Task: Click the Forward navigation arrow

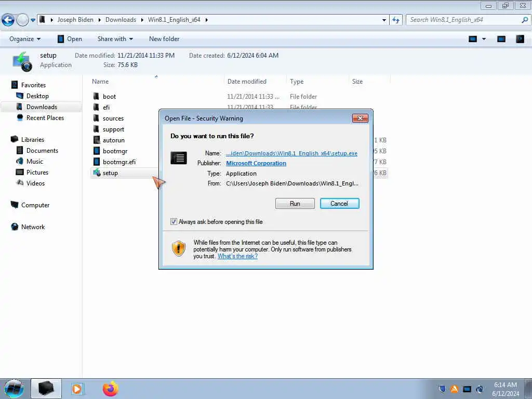Action: [x=22, y=20]
